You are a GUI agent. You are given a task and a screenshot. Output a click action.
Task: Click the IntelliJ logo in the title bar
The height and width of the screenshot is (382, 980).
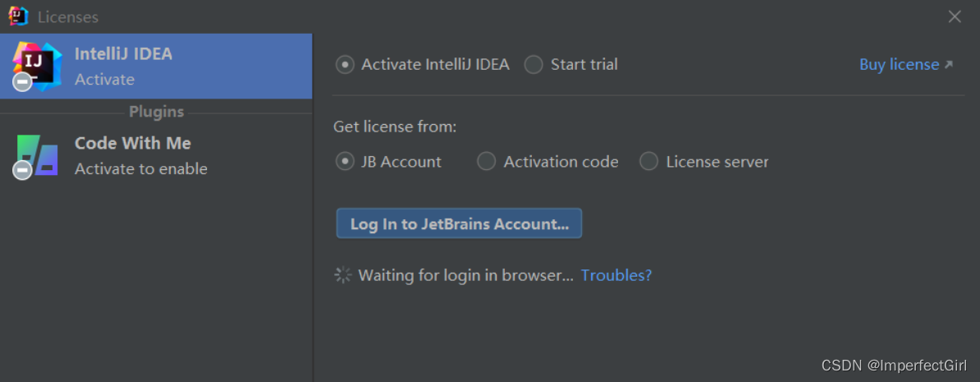tap(18, 16)
